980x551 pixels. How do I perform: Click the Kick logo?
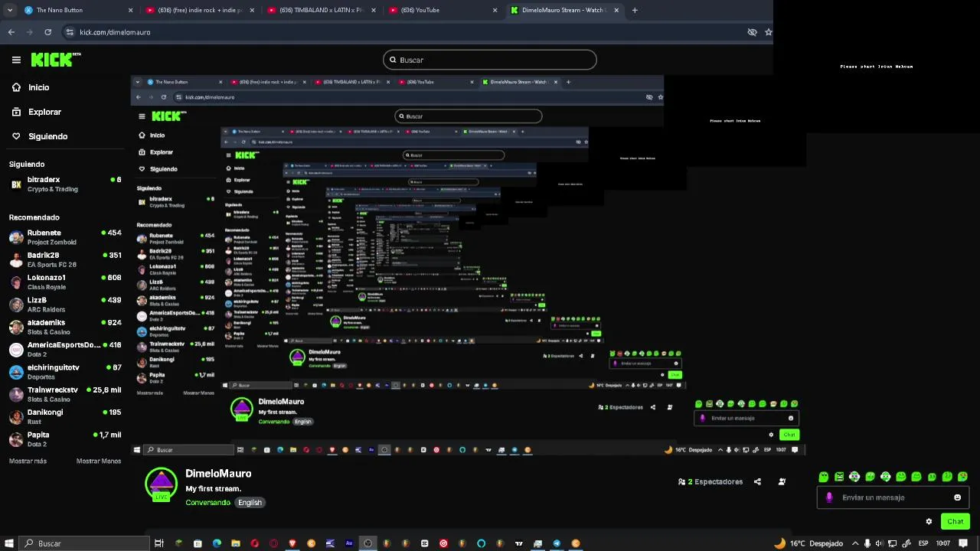point(55,60)
